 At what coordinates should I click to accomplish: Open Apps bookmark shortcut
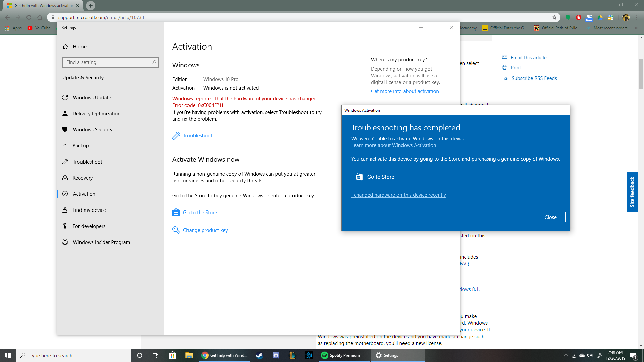(13, 28)
